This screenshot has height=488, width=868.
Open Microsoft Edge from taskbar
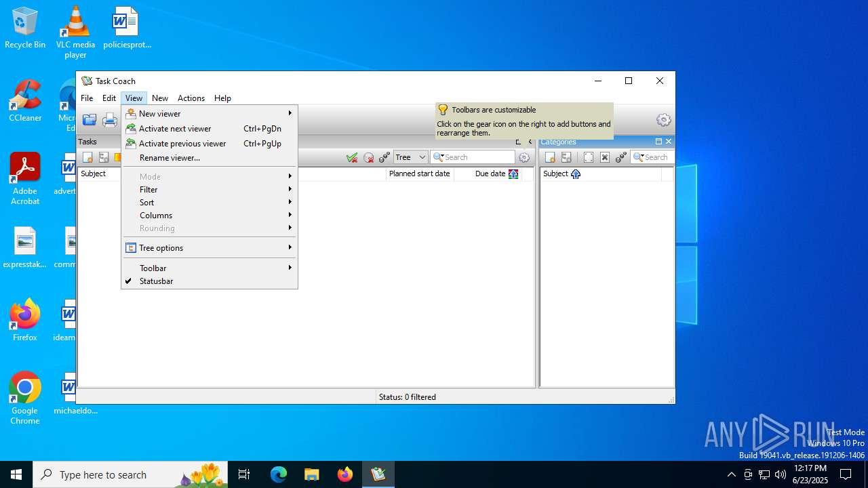279,474
